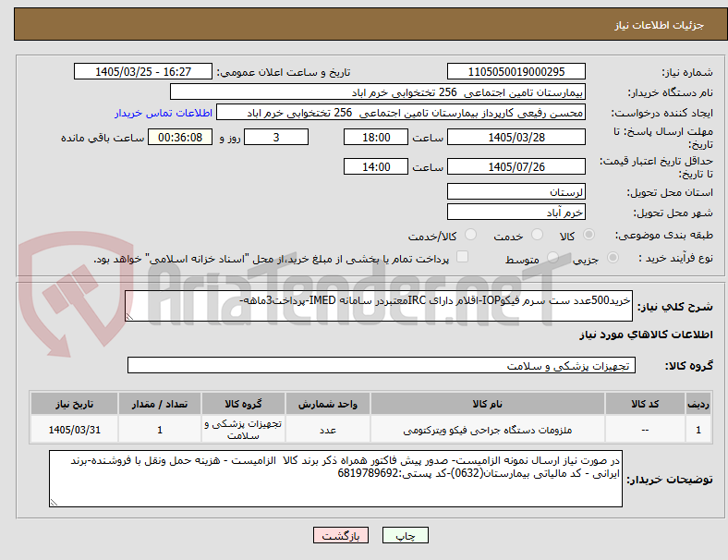Click the resize handle of buyer notes box
The height and width of the screenshot is (560, 728).
[x=54, y=503]
